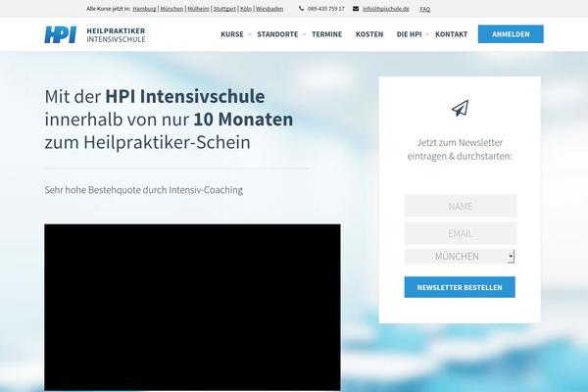Click the phone number 089-435 759 17
Viewport: 588px width, 392px height.
tap(326, 9)
